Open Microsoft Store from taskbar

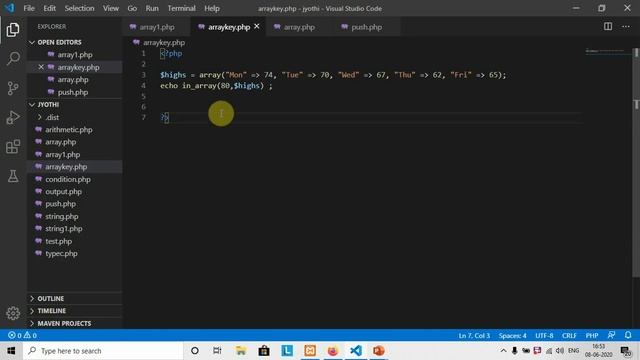pyautogui.click(x=264, y=351)
